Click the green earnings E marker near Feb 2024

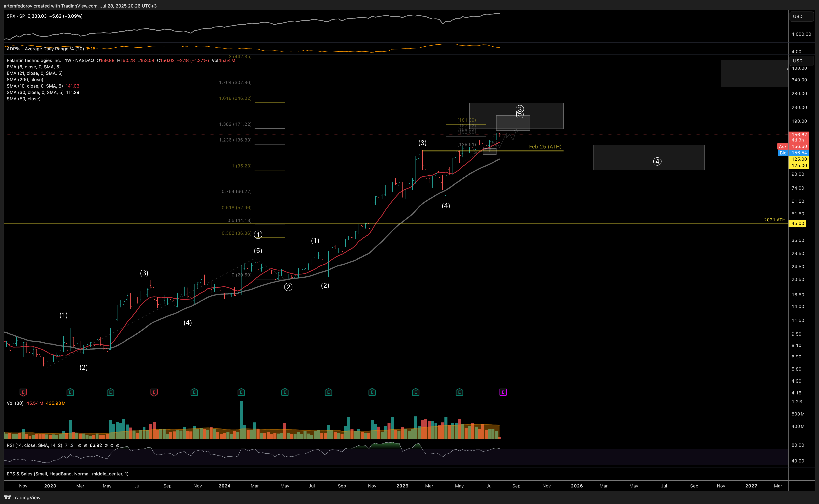coord(241,392)
